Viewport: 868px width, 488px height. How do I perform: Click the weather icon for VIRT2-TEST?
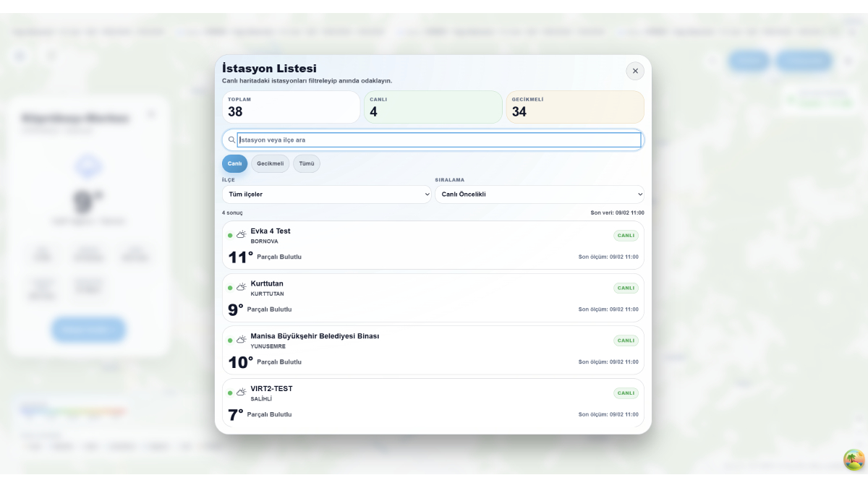pos(242,393)
